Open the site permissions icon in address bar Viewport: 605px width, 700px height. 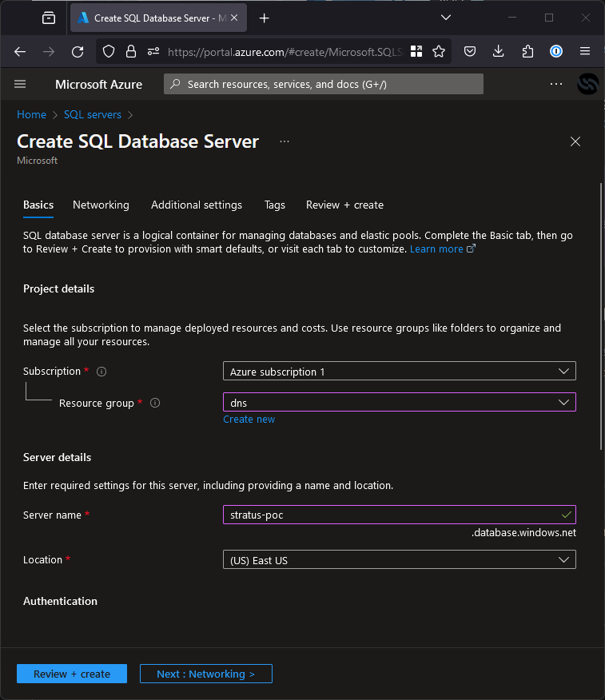point(153,52)
